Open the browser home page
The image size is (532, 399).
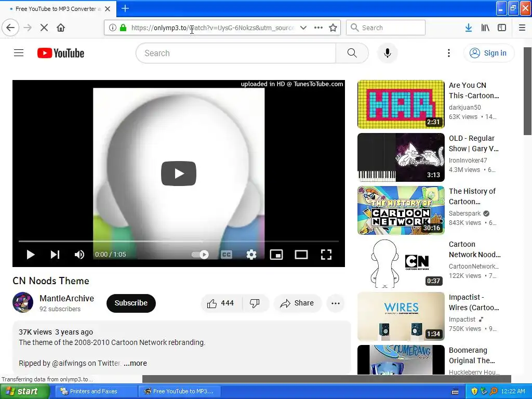tap(61, 28)
